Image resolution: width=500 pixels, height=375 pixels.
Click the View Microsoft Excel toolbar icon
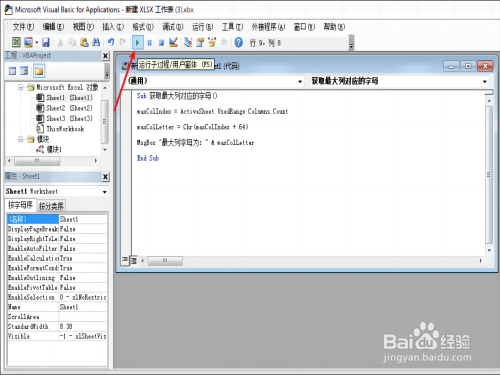(x=16, y=42)
